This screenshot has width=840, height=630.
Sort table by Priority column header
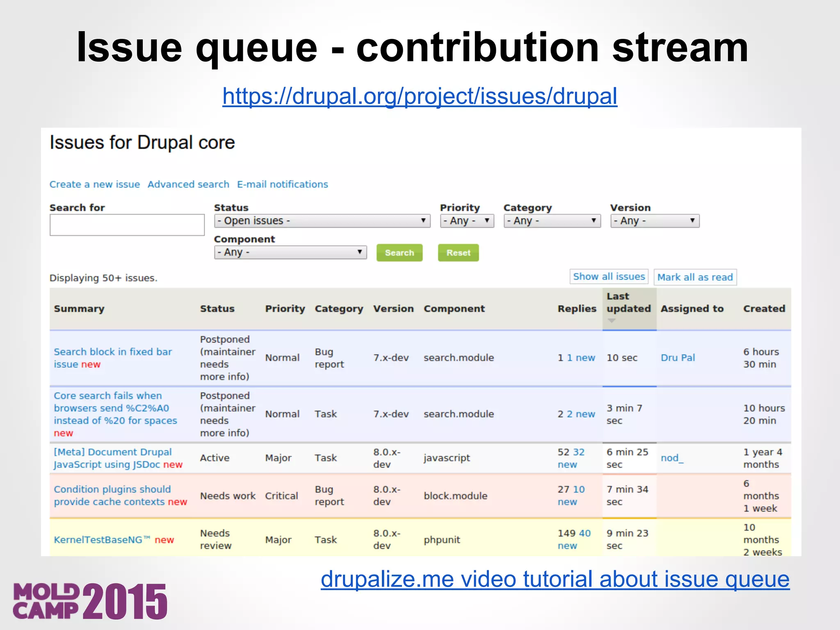(285, 309)
